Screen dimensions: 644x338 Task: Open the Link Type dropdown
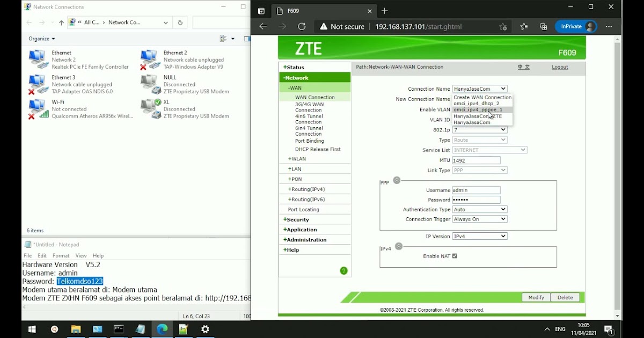click(x=480, y=170)
